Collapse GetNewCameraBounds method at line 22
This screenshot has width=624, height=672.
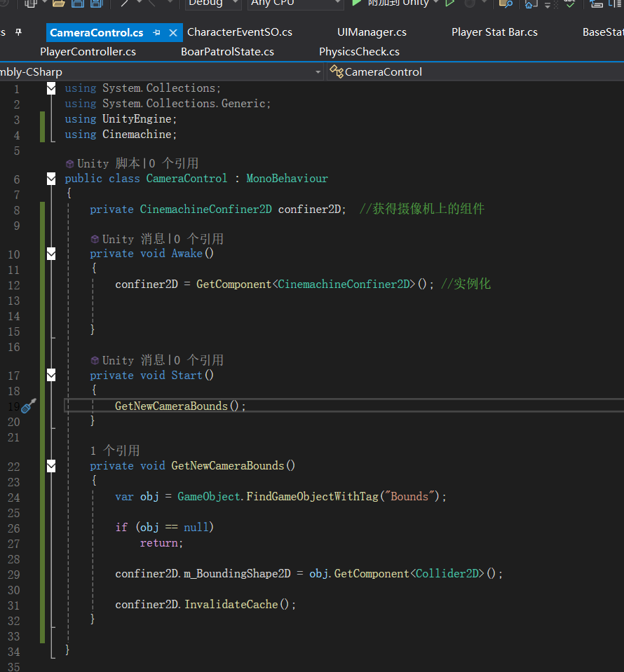coord(51,466)
